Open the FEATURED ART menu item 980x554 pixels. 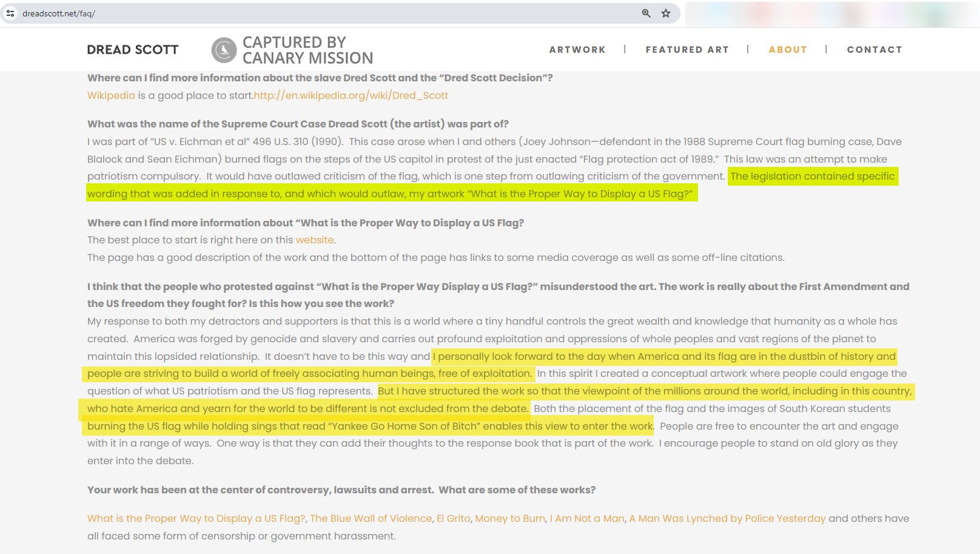[x=687, y=50]
